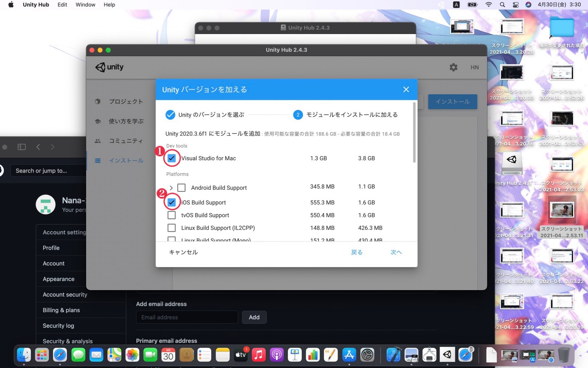Open the Window menu
The height and width of the screenshot is (368, 588).
click(x=85, y=5)
